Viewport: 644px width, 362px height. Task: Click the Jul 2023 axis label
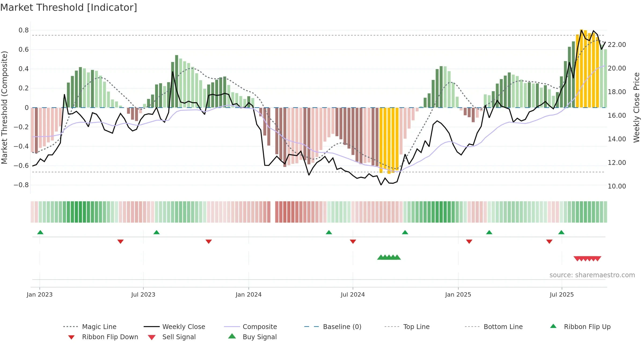(143, 294)
